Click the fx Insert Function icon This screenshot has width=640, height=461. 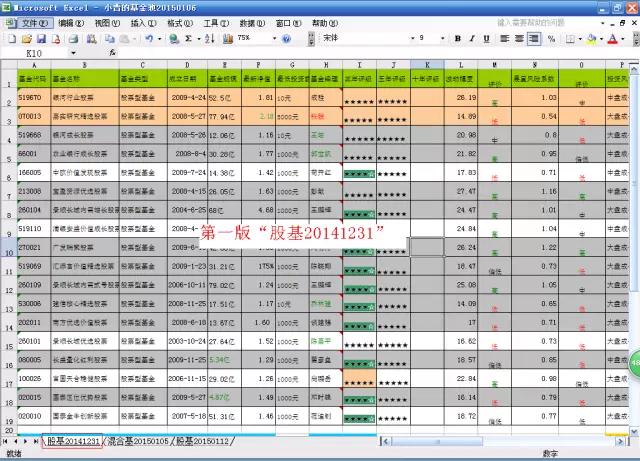[x=113, y=53]
